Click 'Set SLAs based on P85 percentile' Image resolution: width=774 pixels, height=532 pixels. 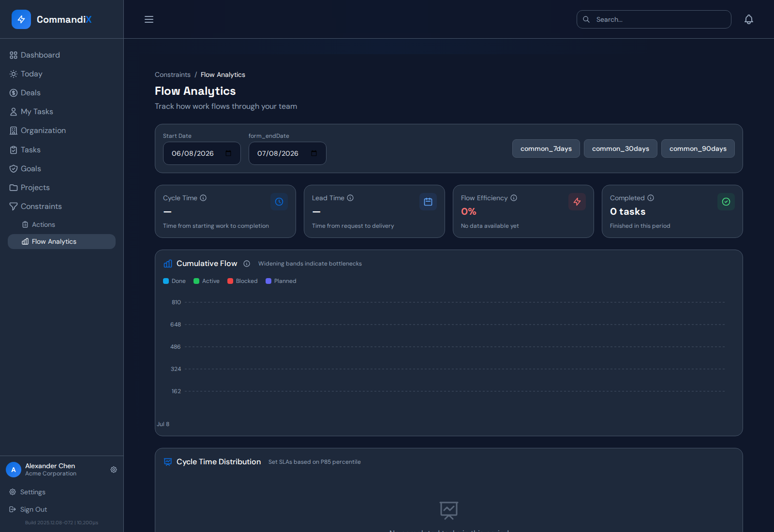[x=314, y=462]
